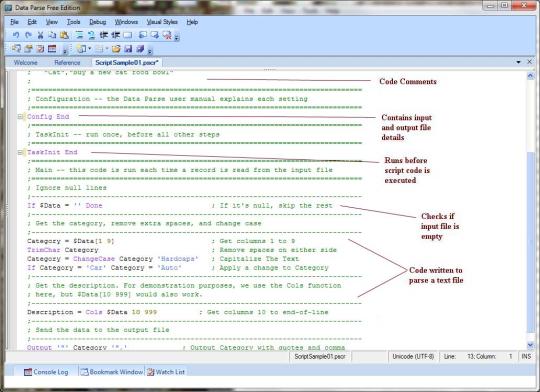Click the first bookmark window icon

[143, 35]
